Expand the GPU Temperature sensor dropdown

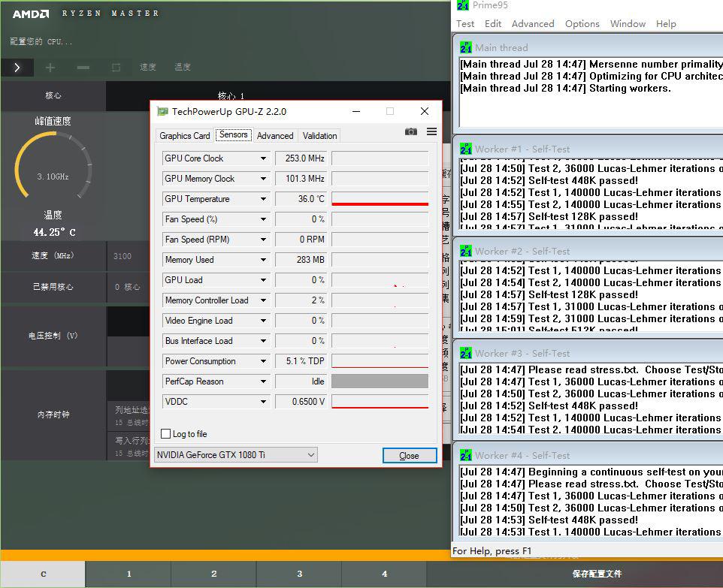(263, 199)
